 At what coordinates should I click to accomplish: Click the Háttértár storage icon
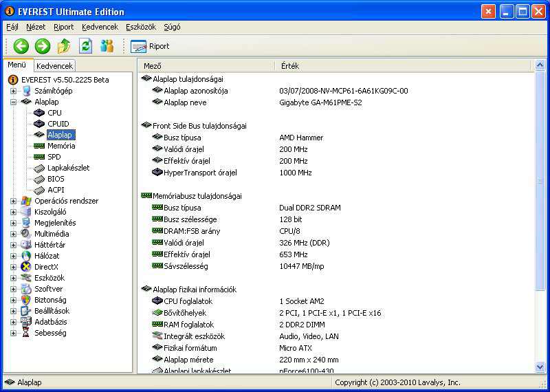tap(26, 245)
